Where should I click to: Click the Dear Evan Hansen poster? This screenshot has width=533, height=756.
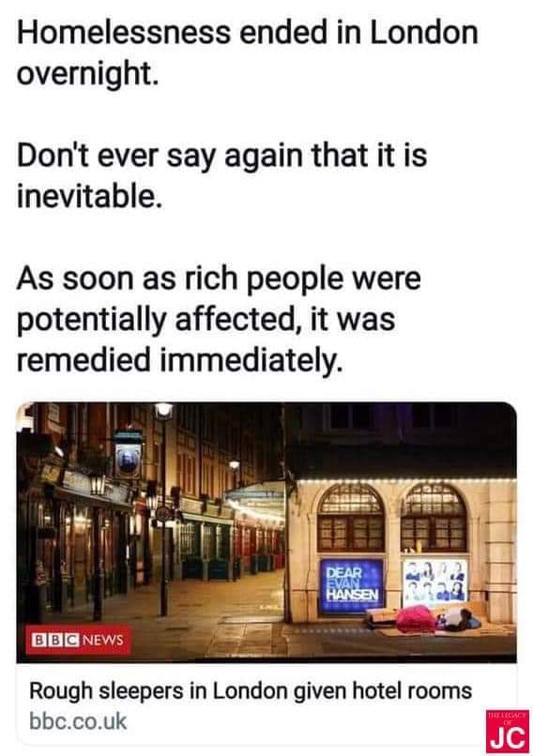352,586
